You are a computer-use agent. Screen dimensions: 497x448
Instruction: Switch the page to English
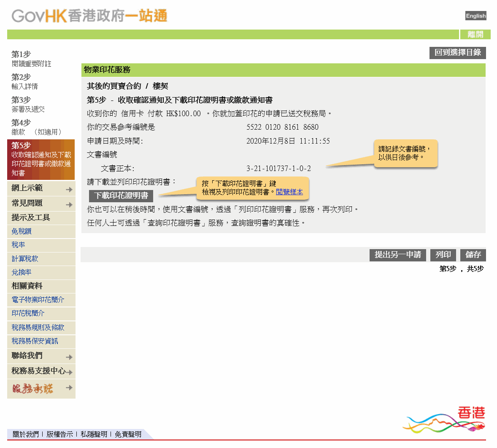pyautogui.click(x=475, y=16)
